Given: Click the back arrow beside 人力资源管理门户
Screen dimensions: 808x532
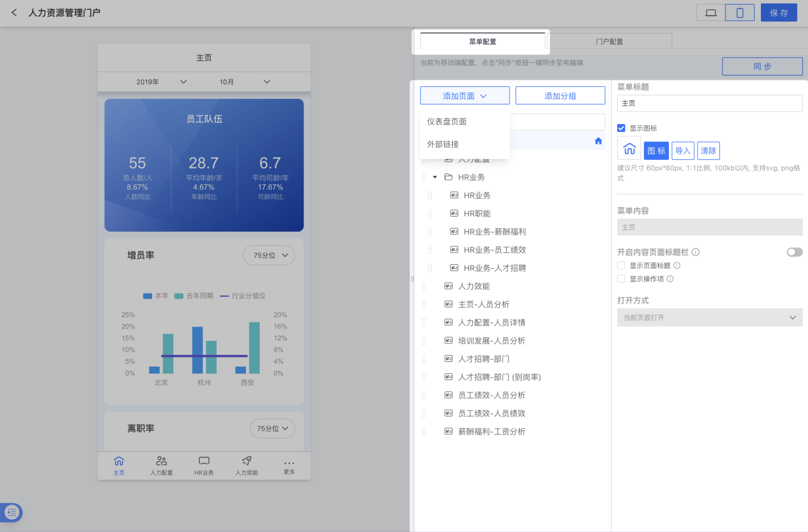Looking at the screenshot, I should pos(14,12).
